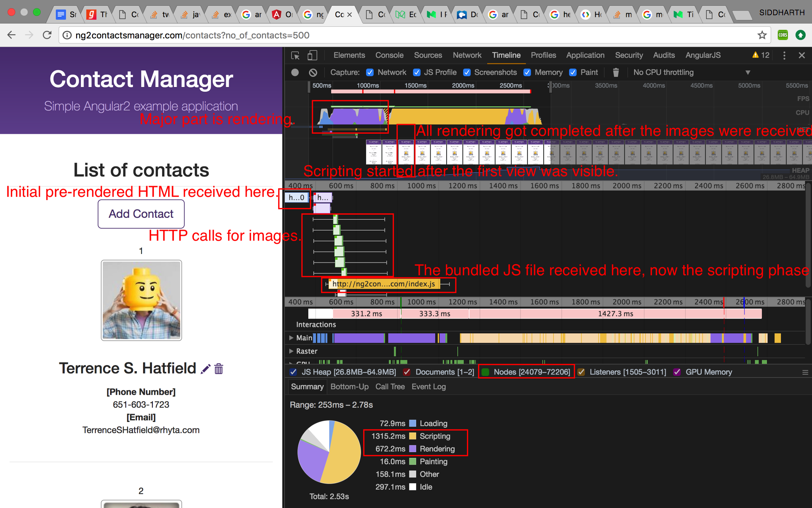Click the garbage collection trash icon
Screen dimensions: 812x508
pyautogui.click(x=616, y=72)
